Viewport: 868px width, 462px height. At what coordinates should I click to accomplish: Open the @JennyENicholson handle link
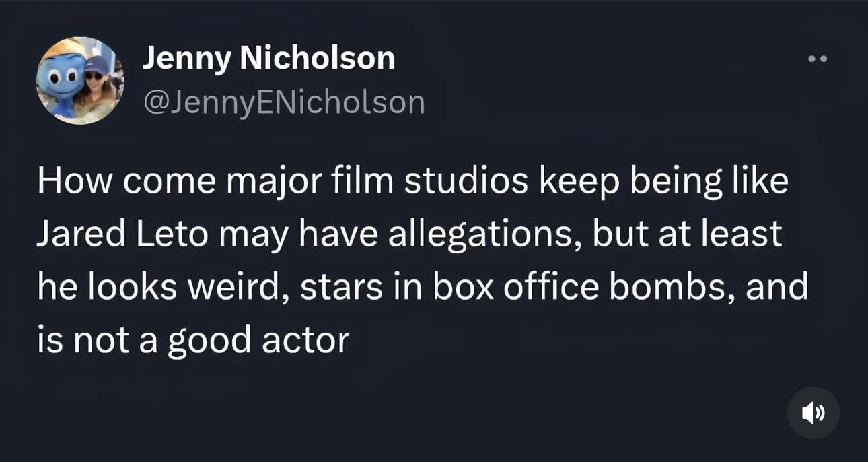[x=283, y=102]
